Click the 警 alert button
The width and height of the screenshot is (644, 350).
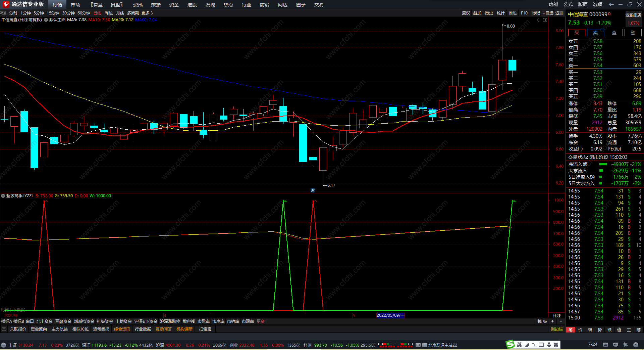point(633,33)
